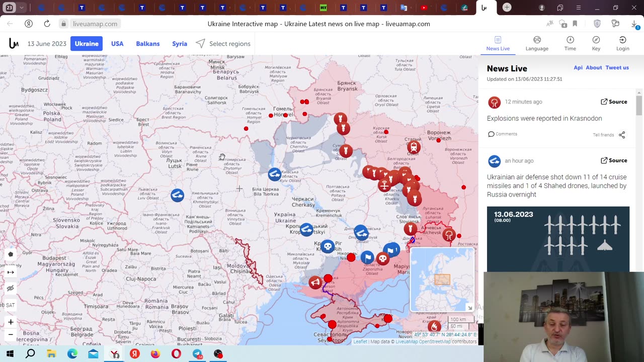The width and height of the screenshot is (644, 362).
Task: Open the News Live panel tab
Action: pyautogui.click(x=498, y=44)
